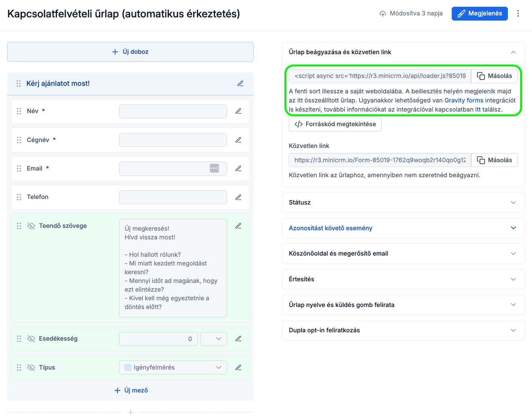The width and height of the screenshot is (532, 419).
Task: Click the pencil icon for the Név field
Action: [238, 111]
